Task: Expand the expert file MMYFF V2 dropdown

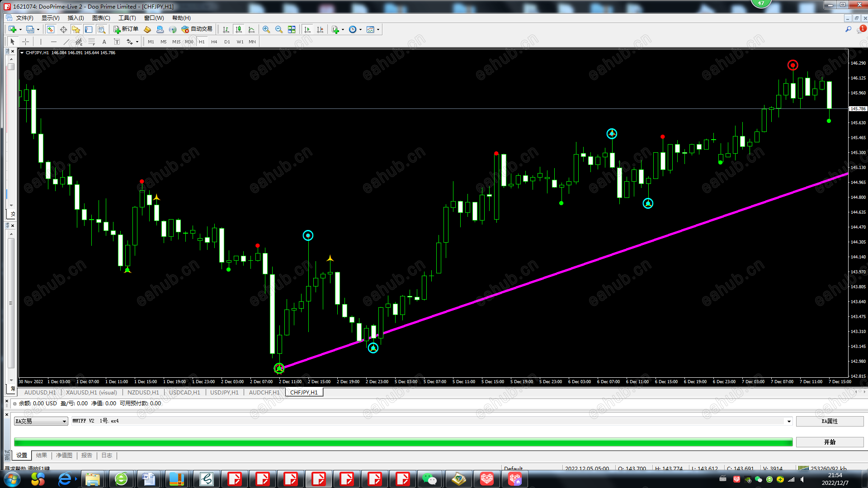Action: tap(789, 421)
